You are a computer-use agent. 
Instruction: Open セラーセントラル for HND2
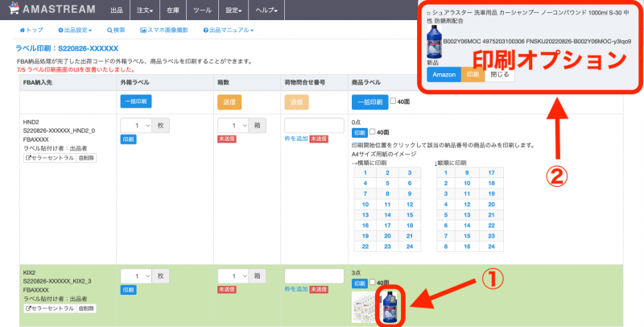point(50,158)
